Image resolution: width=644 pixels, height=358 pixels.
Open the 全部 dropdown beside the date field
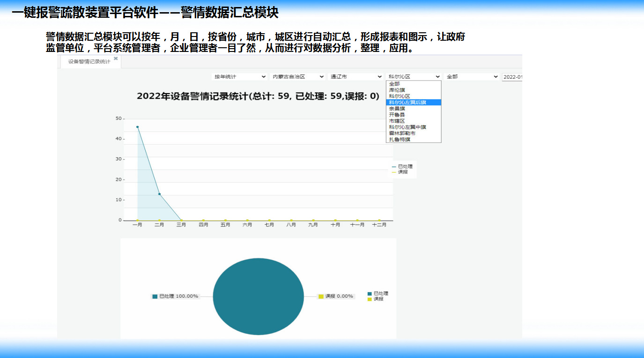[472, 77]
